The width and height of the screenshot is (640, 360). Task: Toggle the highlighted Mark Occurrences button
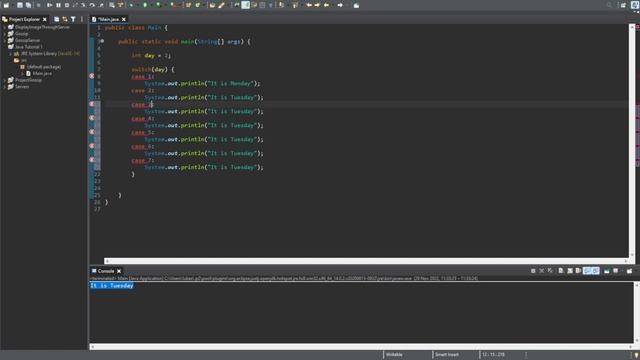[x=245, y=5]
